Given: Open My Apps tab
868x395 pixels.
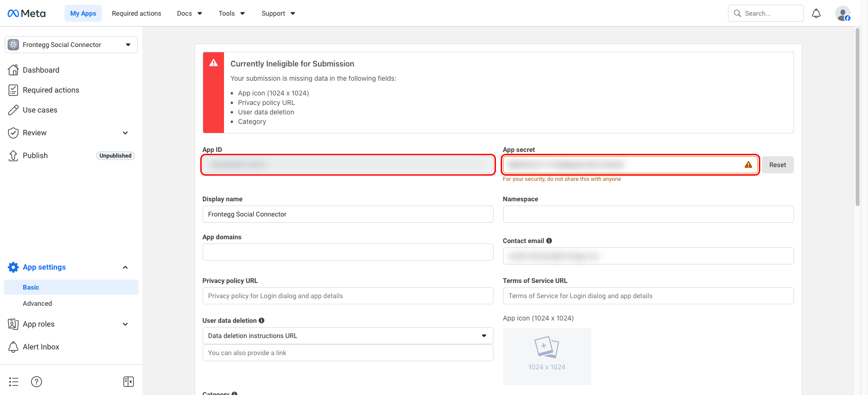Looking at the screenshot, I should (x=83, y=13).
